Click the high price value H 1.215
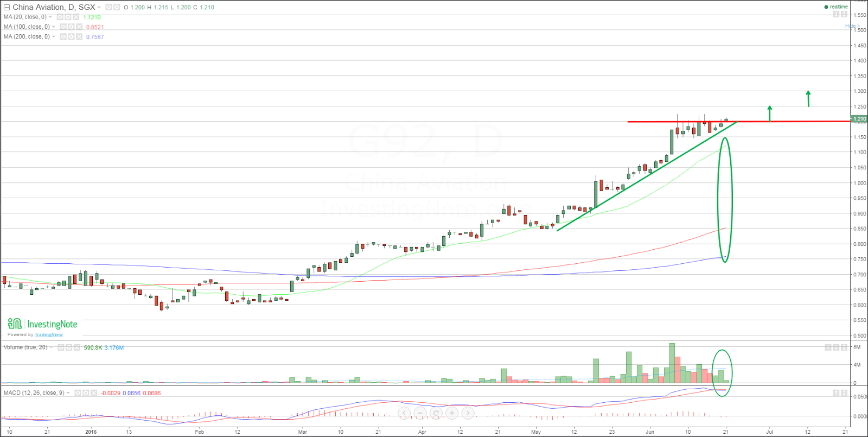The width and height of the screenshot is (868, 437). [x=158, y=8]
